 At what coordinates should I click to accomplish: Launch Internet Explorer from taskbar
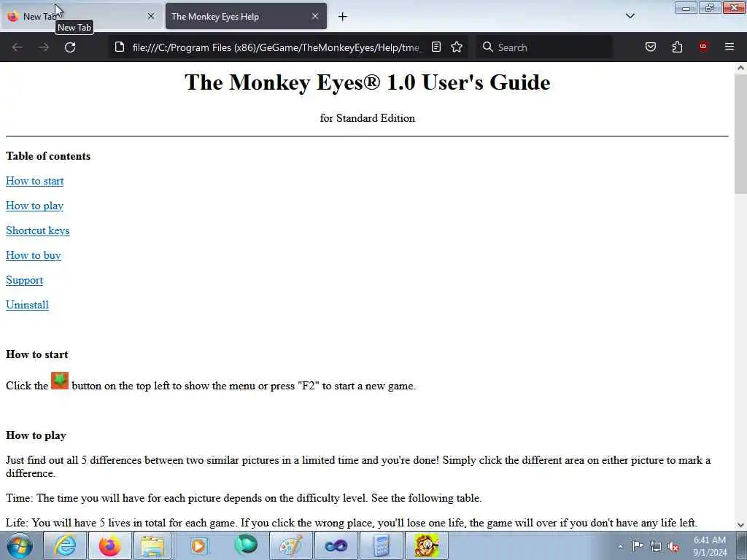(64, 545)
